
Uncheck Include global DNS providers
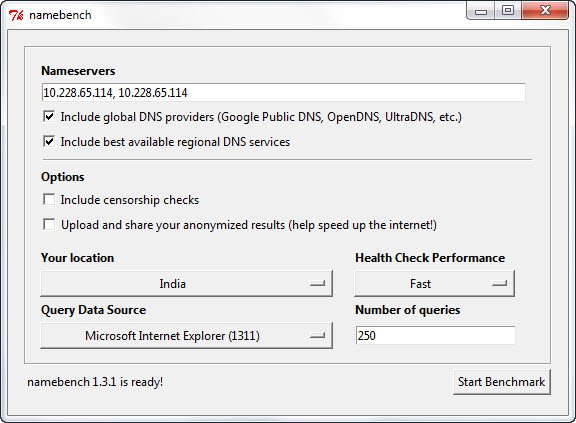pyautogui.click(x=49, y=117)
